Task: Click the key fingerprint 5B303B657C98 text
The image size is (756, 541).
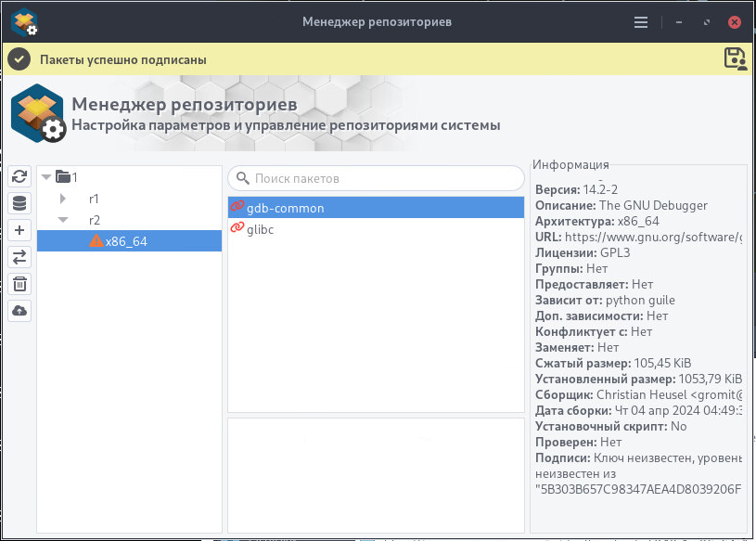Action: pyautogui.click(x=638, y=489)
